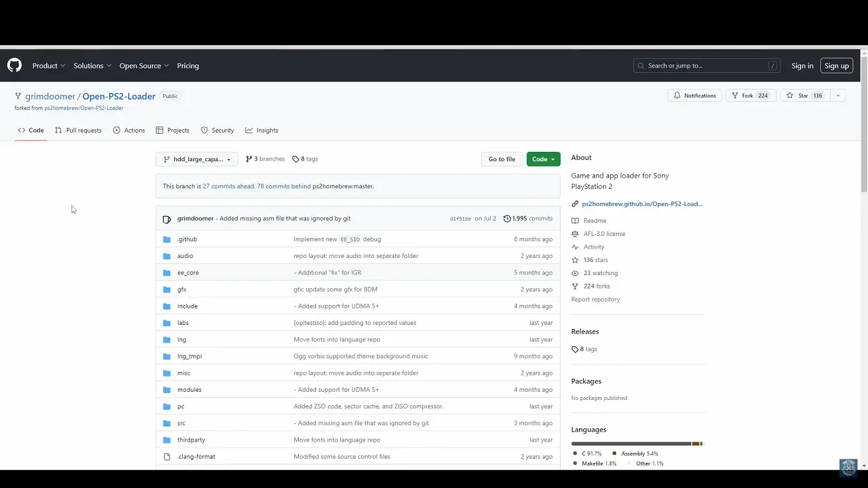Image resolution: width=868 pixels, height=488 pixels.
Task: Click the Sign up button
Action: point(836,66)
